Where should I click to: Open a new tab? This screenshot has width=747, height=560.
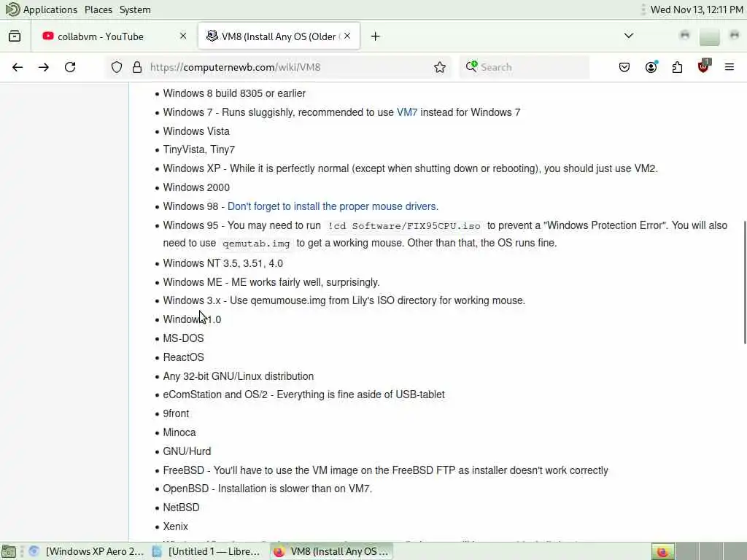point(376,36)
